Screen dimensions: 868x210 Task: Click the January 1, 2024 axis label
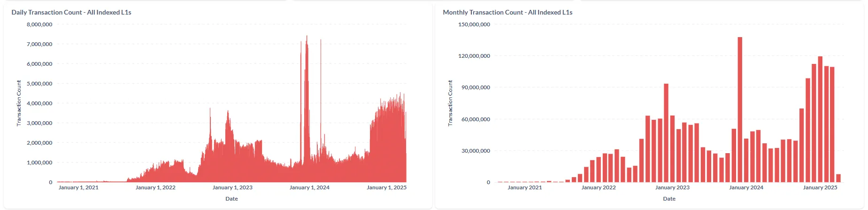click(x=309, y=187)
